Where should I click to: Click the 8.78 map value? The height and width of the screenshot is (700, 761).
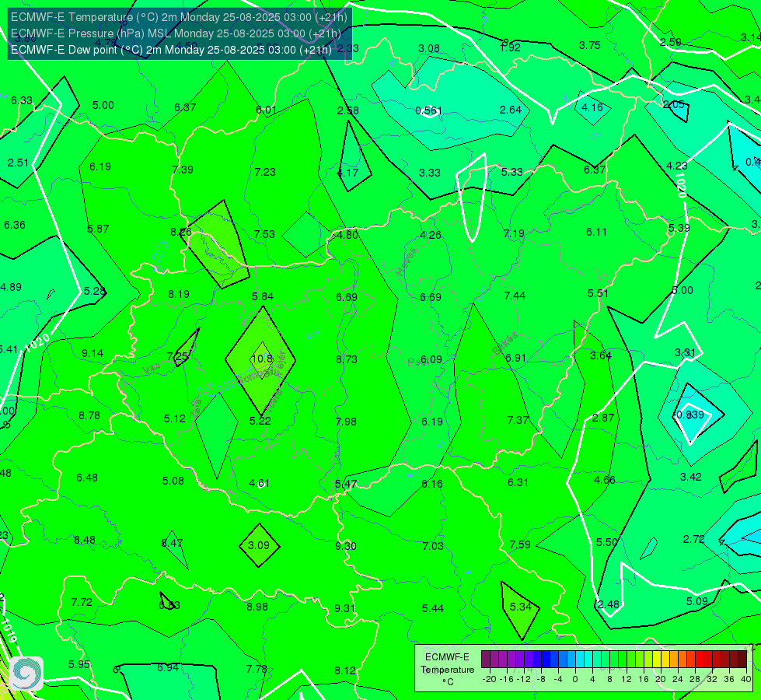coord(89,415)
